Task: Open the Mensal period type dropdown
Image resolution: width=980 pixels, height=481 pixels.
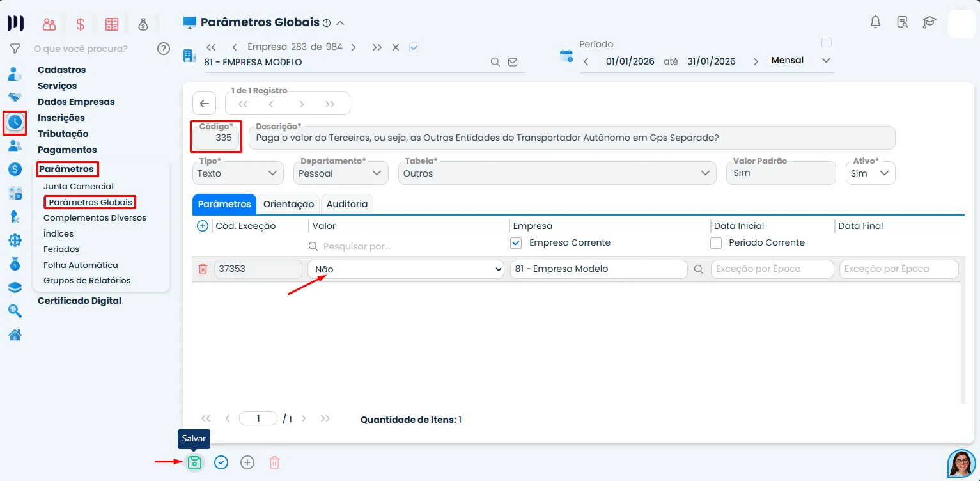Action: pos(801,61)
